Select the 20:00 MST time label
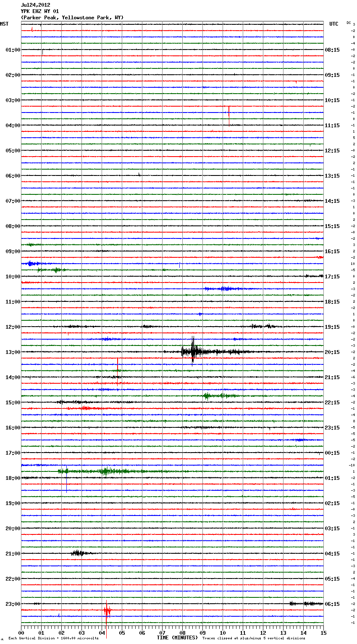This screenshot has width=357, height=644. click(x=13, y=529)
